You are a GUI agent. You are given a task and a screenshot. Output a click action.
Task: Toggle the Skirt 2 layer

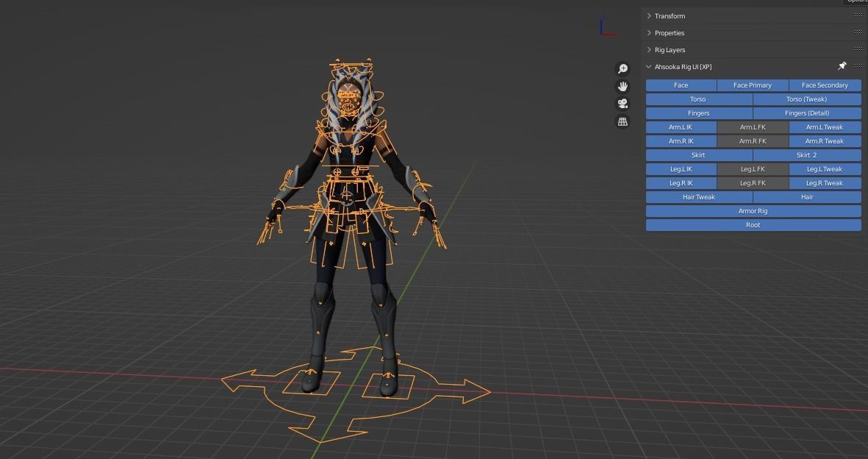click(807, 155)
